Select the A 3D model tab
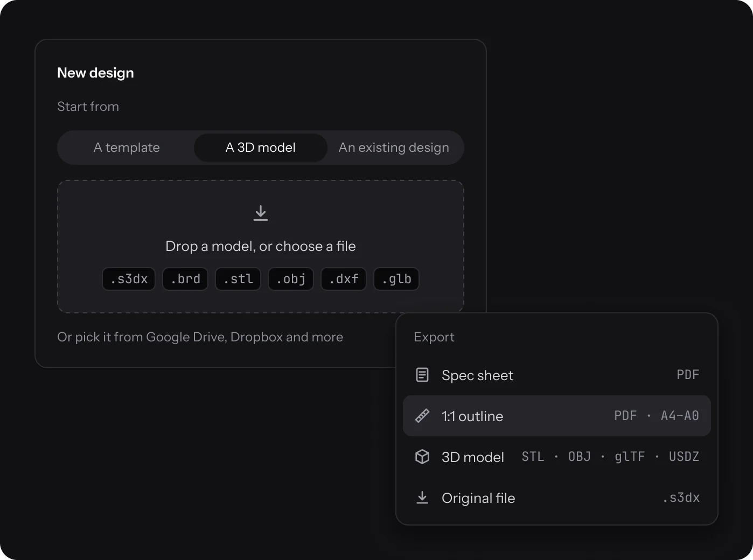 (x=261, y=148)
